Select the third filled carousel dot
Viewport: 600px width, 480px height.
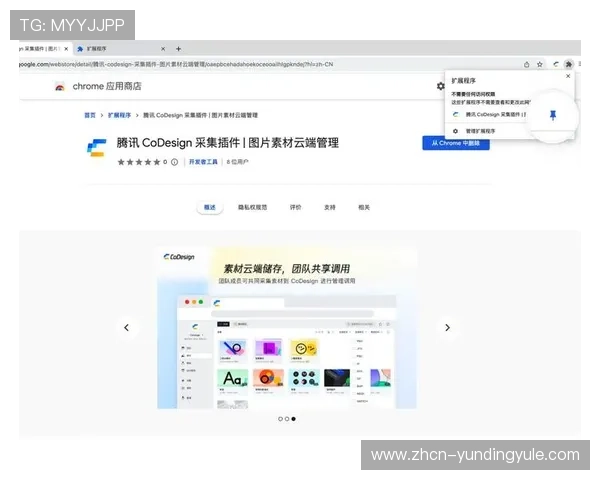click(293, 419)
